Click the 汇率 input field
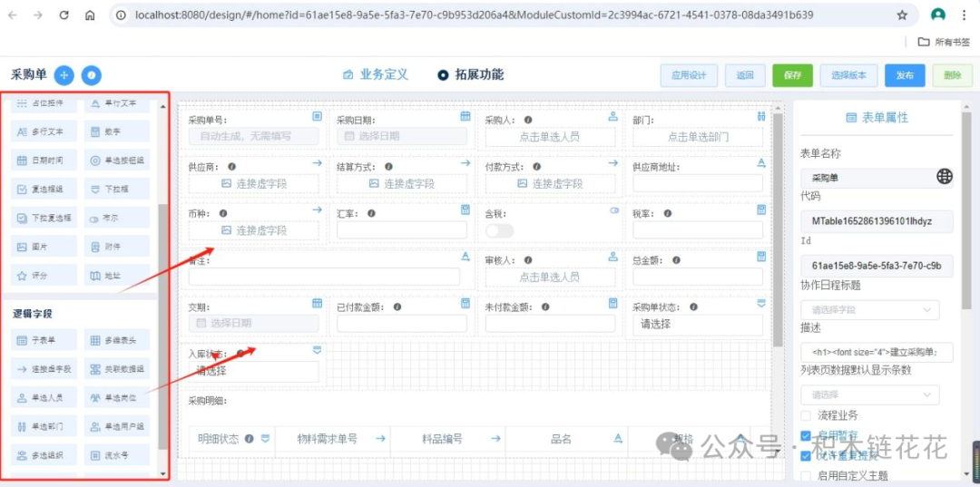 click(x=394, y=230)
